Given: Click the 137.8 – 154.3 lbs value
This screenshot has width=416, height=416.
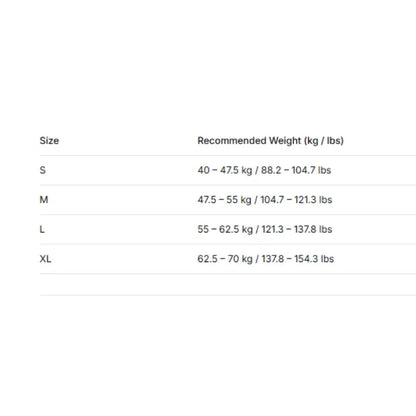Looking at the screenshot, I should [298, 259].
